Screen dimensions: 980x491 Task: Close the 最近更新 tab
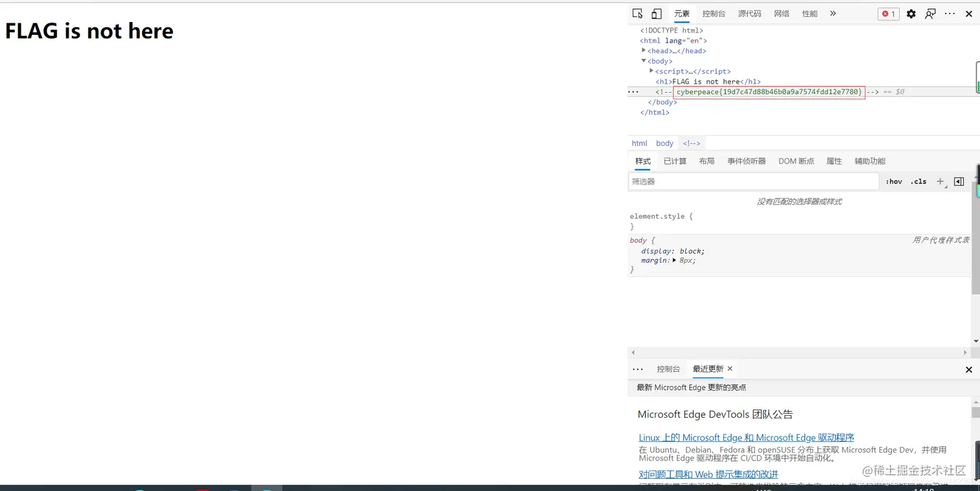pos(730,369)
